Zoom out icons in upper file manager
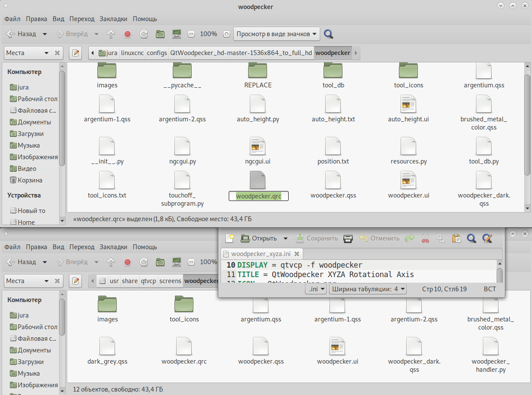The image size is (532, 395). tap(191, 34)
